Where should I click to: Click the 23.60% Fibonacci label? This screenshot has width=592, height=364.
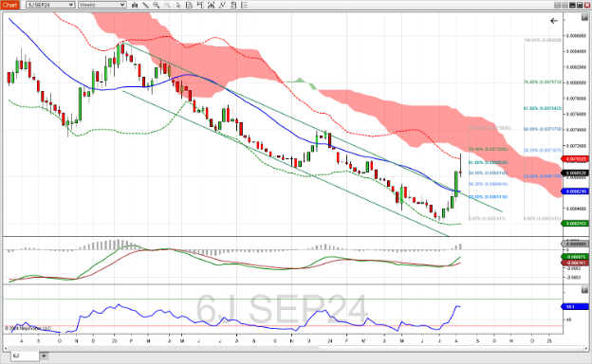click(543, 176)
